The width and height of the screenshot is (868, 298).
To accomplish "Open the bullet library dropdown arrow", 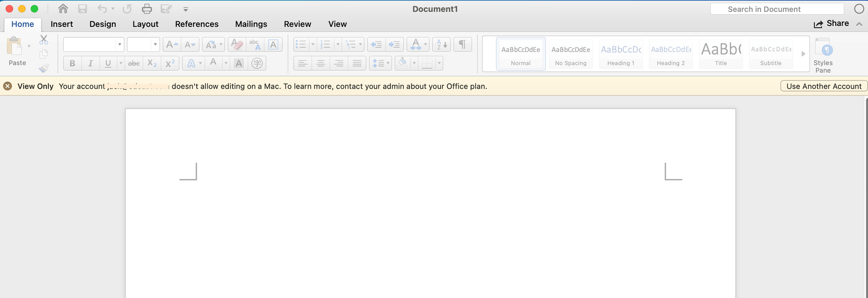I will [313, 44].
